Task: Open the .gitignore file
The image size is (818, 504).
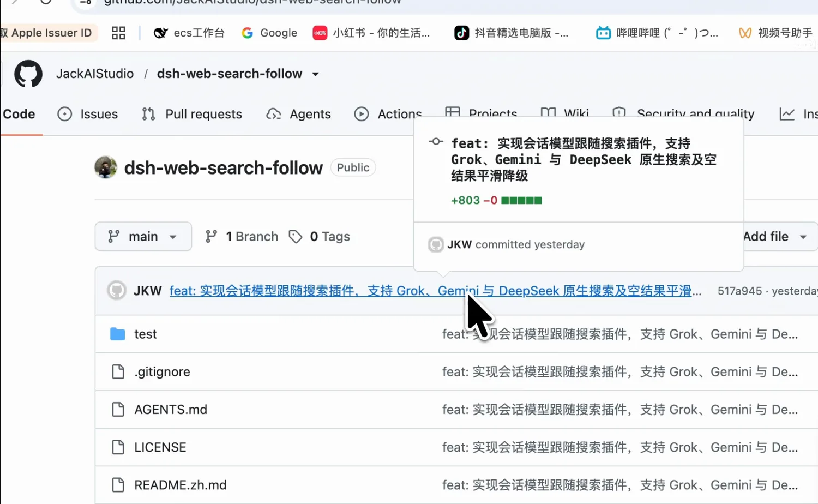Action: click(x=163, y=371)
